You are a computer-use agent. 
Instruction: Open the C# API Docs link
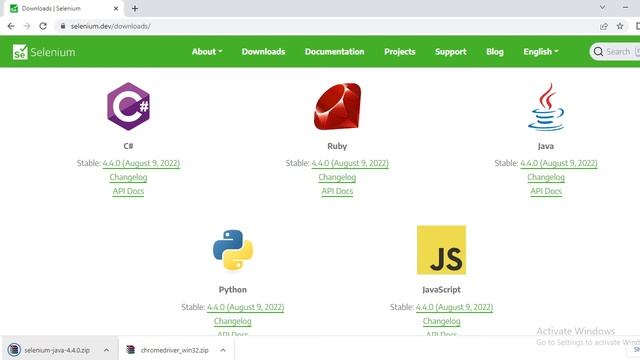click(x=128, y=191)
